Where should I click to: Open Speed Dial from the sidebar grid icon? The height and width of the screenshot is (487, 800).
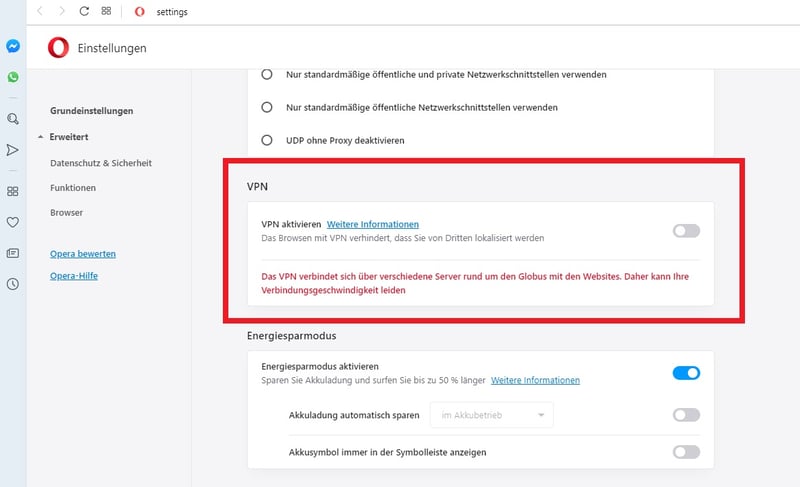[x=13, y=191]
